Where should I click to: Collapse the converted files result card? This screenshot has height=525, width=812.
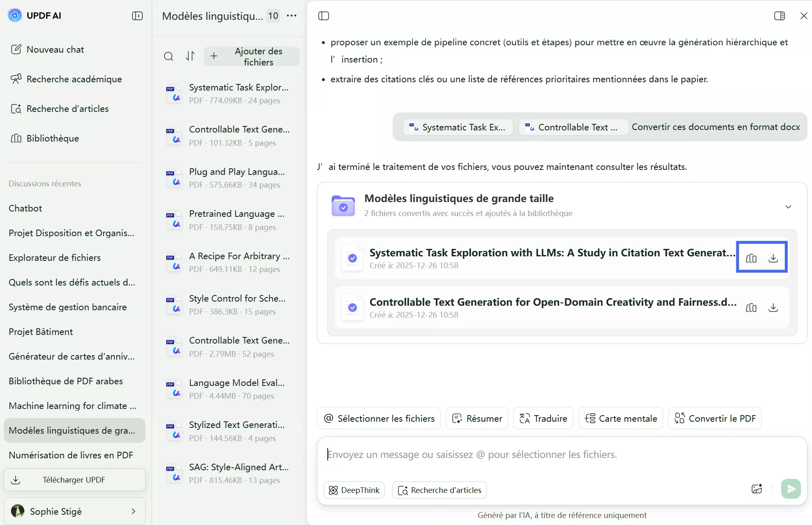(x=788, y=207)
